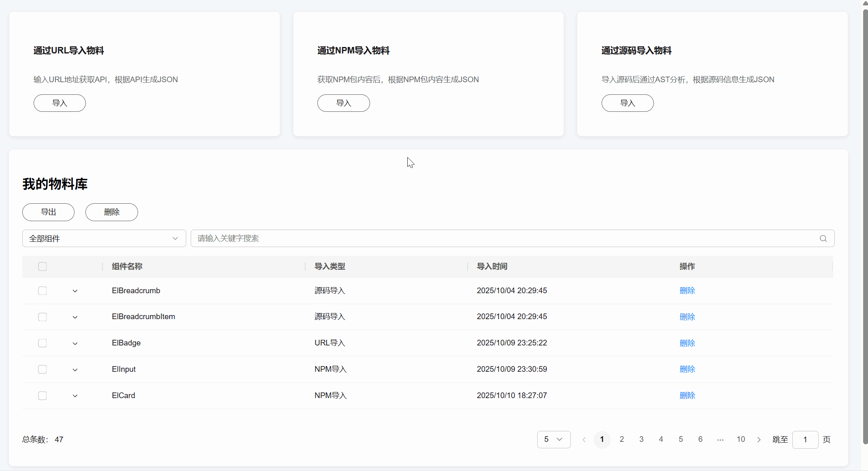
Task: Expand the ElBreadcrumb row chevron
Action: (x=75, y=291)
